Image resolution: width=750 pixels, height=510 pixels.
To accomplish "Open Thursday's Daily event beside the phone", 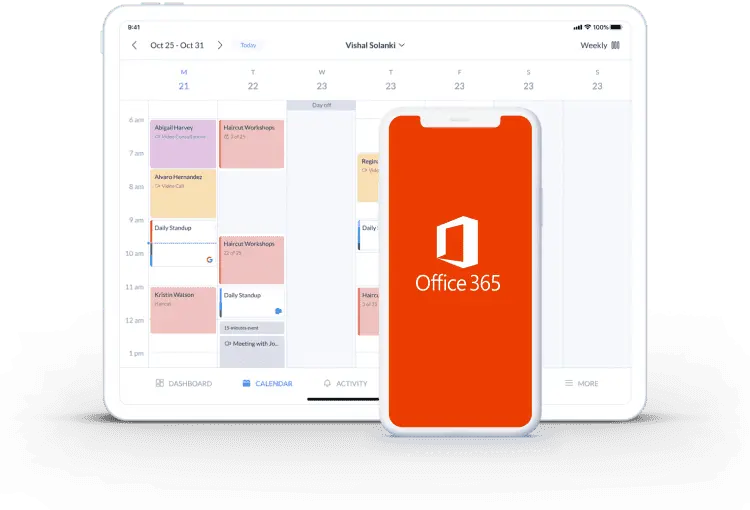I will [368, 235].
